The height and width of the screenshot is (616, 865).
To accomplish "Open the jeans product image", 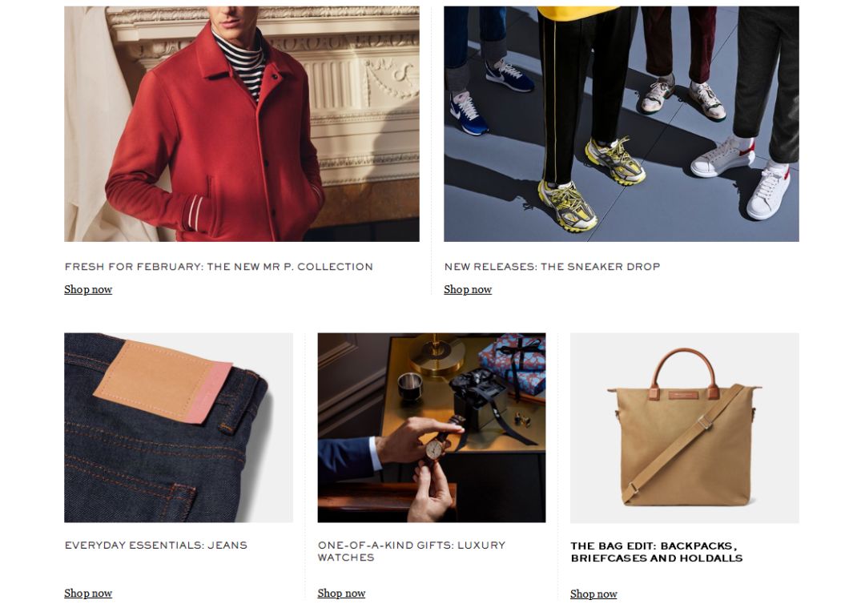I will (178, 427).
